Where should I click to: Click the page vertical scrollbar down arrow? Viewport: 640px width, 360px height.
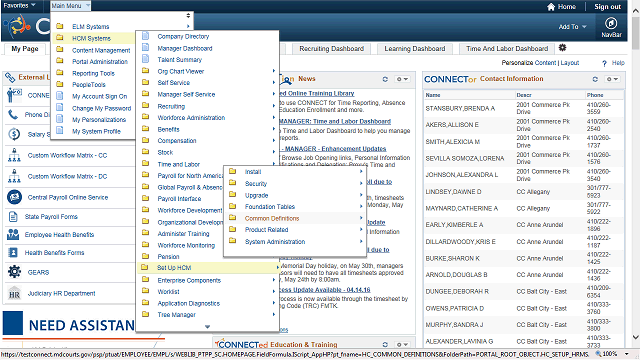click(x=636, y=337)
